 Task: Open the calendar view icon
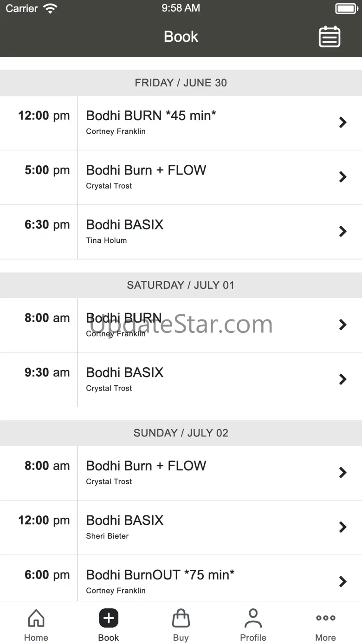pos(330,37)
